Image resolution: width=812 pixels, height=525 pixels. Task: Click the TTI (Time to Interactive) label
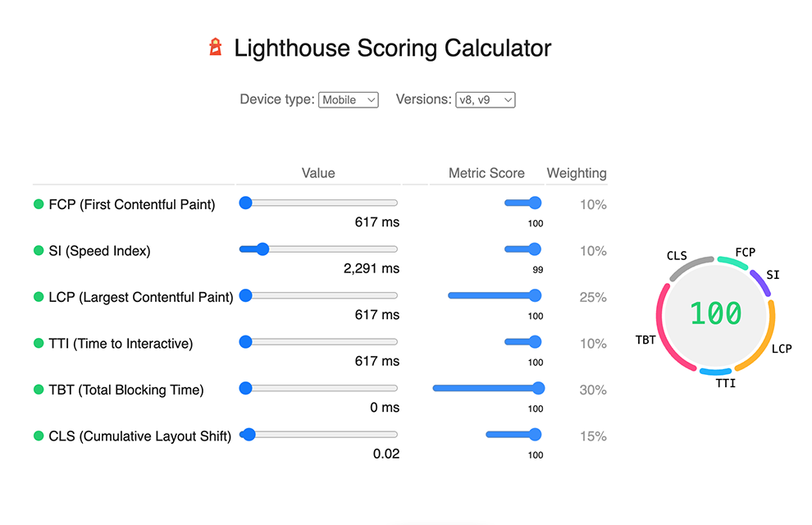pos(121,344)
